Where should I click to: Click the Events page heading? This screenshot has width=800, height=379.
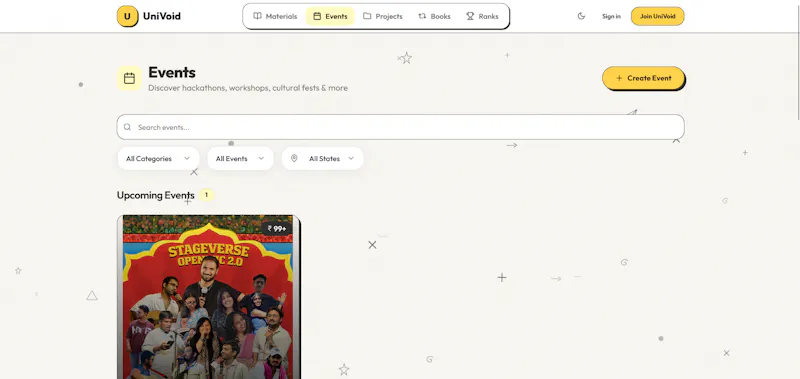point(172,72)
